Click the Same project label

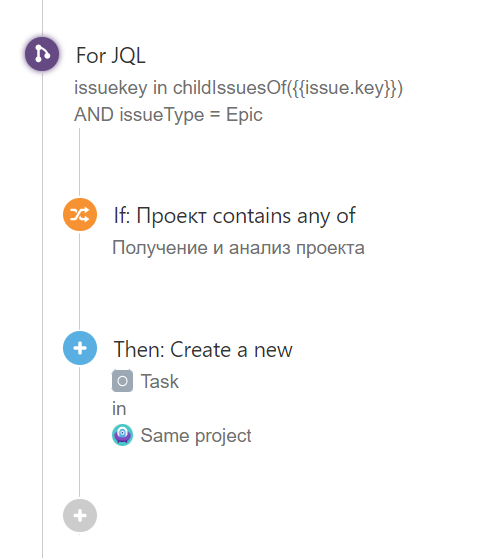click(196, 436)
